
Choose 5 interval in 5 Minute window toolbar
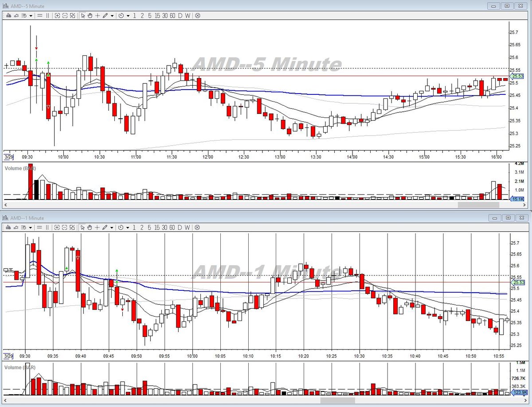(x=149, y=16)
